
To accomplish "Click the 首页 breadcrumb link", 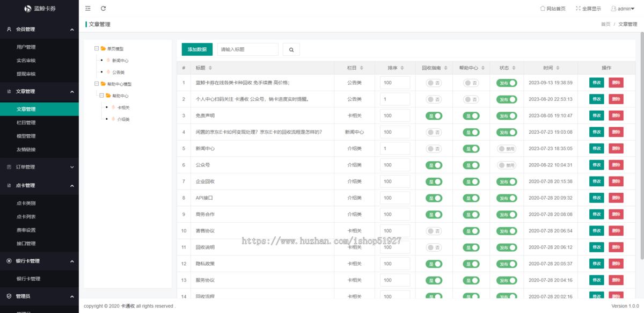I will tap(605, 24).
